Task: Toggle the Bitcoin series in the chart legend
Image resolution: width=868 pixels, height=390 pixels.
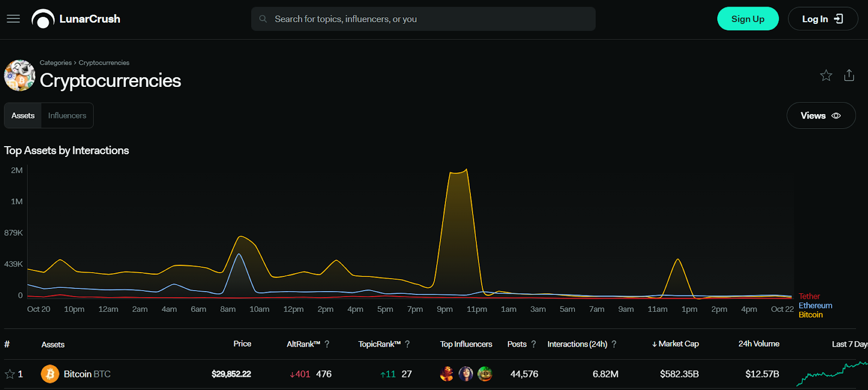Action: click(x=810, y=315)
